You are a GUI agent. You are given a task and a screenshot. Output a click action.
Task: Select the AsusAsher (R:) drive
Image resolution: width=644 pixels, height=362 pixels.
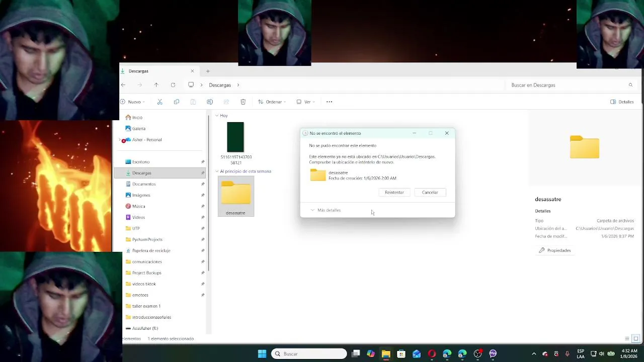145,328
